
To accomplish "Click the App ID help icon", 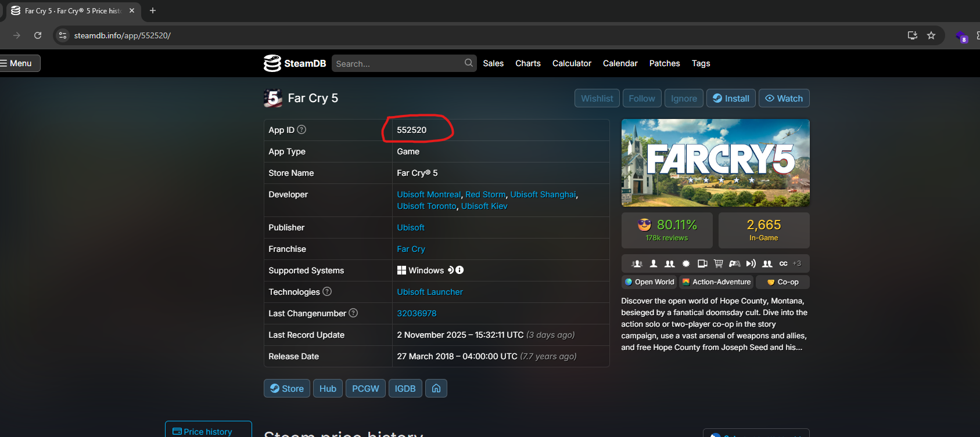I will (x=301, y=129).
